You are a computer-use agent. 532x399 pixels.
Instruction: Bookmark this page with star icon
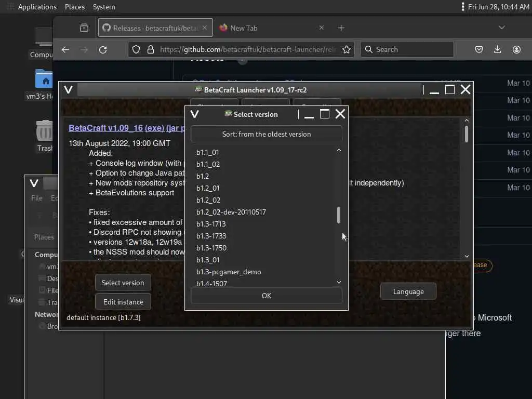click(346, 49)
